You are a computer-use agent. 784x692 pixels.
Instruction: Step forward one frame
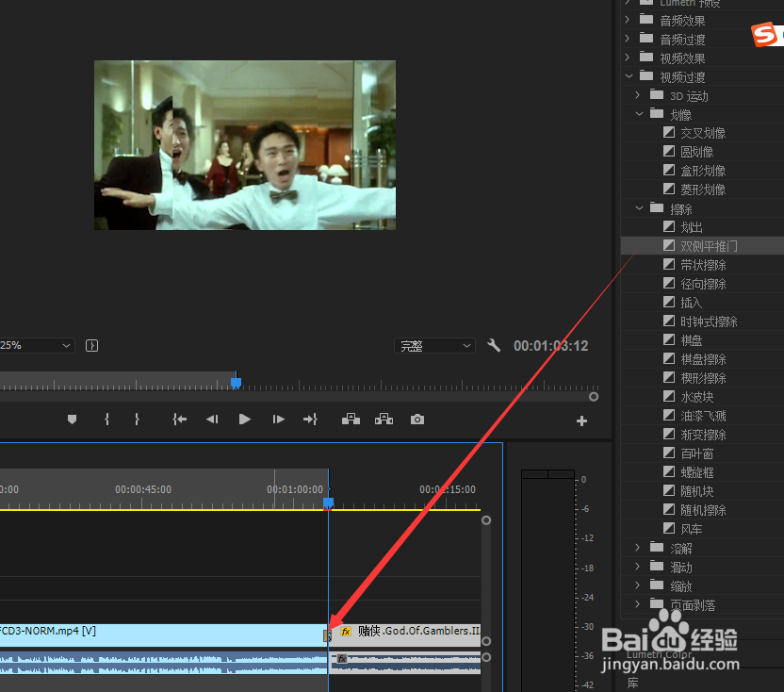pos(279,420)
